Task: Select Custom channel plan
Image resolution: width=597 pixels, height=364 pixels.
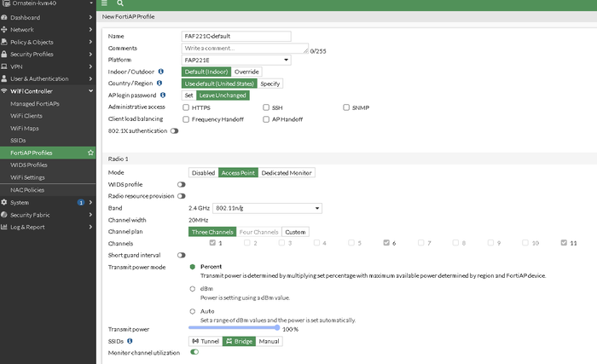Action: tap(295, 232)
